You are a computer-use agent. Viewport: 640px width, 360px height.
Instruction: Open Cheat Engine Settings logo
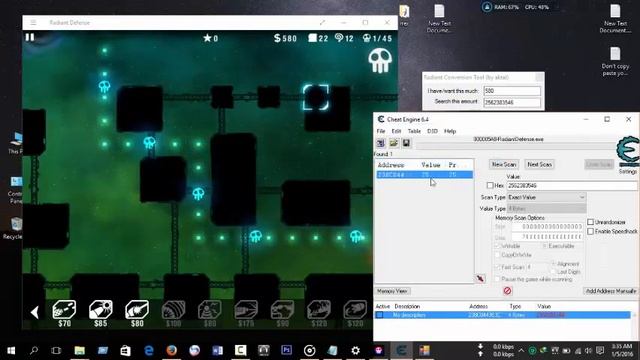[628, 155]
